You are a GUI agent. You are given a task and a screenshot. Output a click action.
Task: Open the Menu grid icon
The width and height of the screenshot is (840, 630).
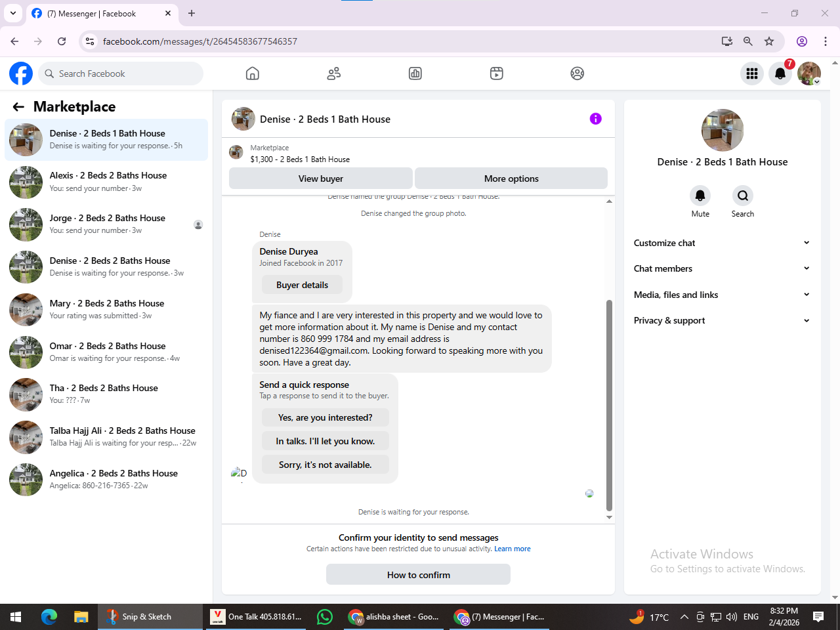752,73
